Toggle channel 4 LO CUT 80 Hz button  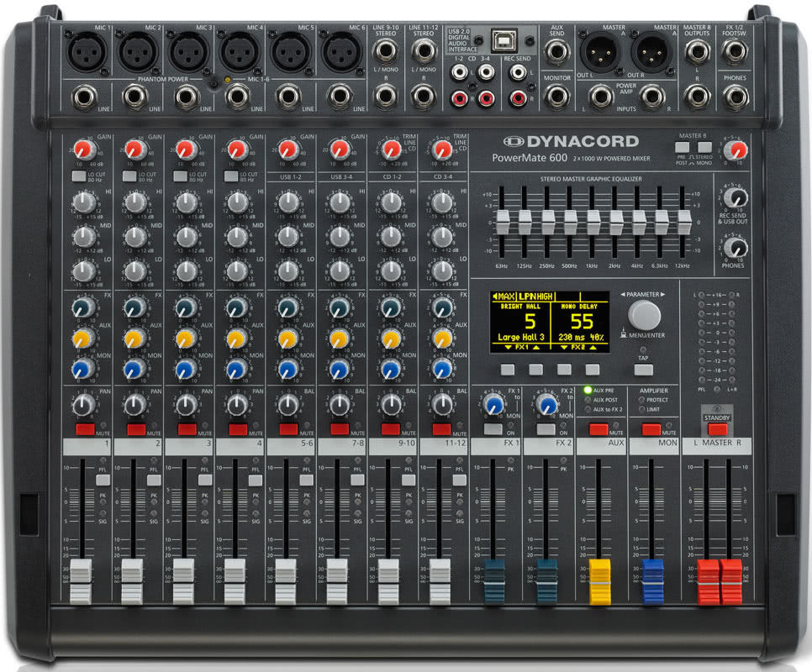[x=231, y=176]
